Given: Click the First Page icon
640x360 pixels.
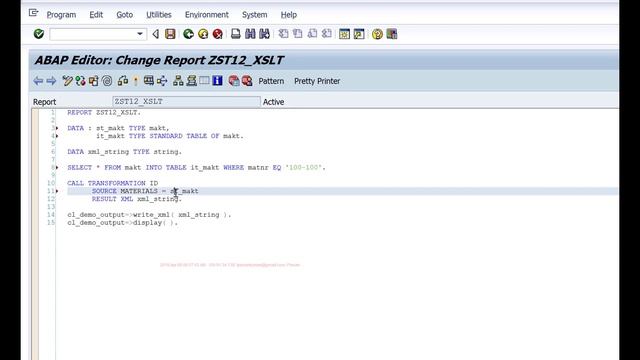Looking at the screenshot, I should pyautogui.click(x=283, y=34).
